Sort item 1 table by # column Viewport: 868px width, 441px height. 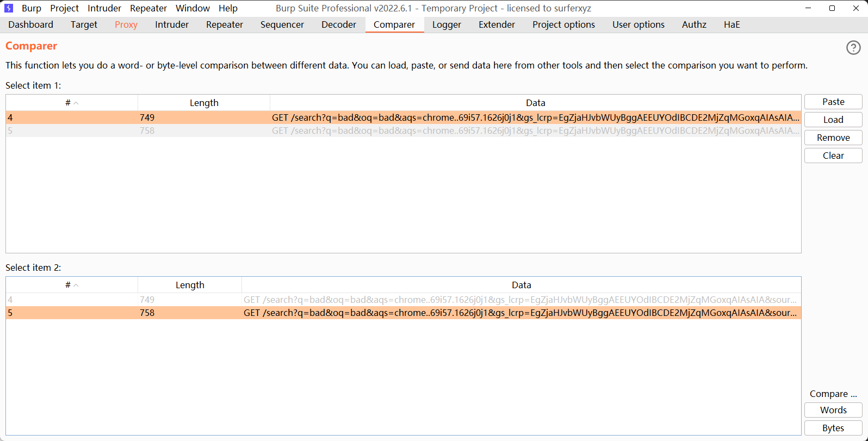72,103
